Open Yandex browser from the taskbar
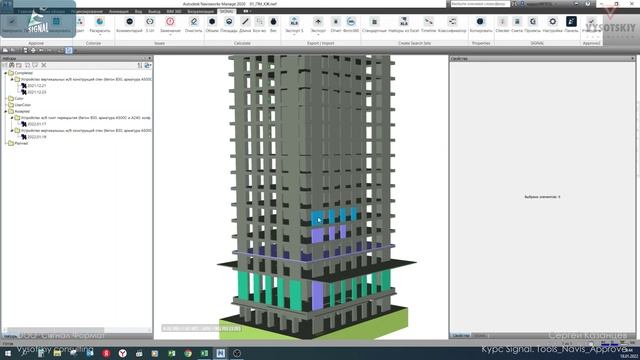This screenshot has width=640, height=360. coord(122,353)
